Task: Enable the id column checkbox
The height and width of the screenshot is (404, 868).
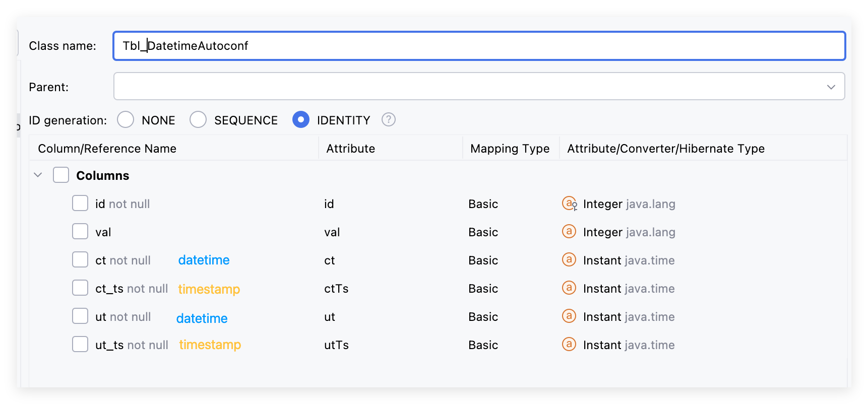Action: pos(80,204)
